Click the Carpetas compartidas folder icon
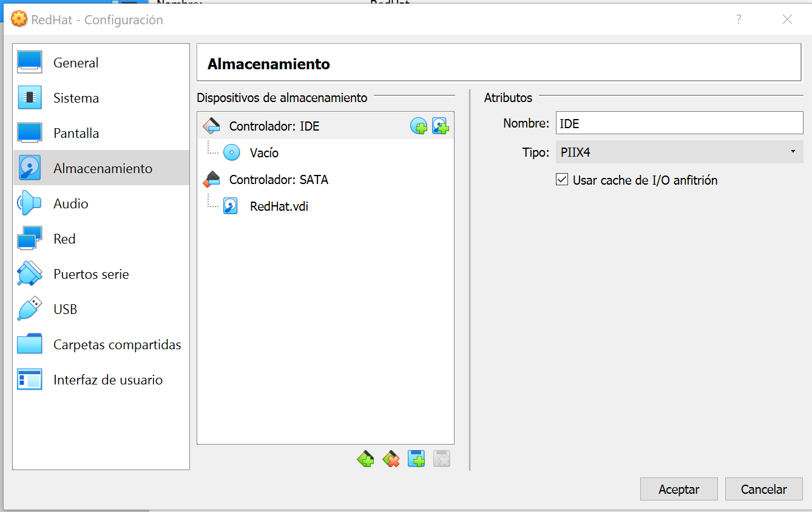812x512 pixels. tap(30, 344)
